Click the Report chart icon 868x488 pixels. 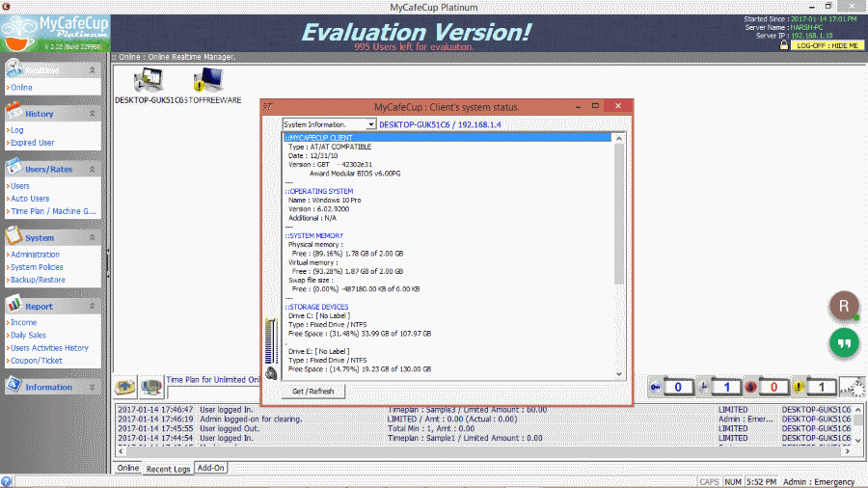coord(14,305)
